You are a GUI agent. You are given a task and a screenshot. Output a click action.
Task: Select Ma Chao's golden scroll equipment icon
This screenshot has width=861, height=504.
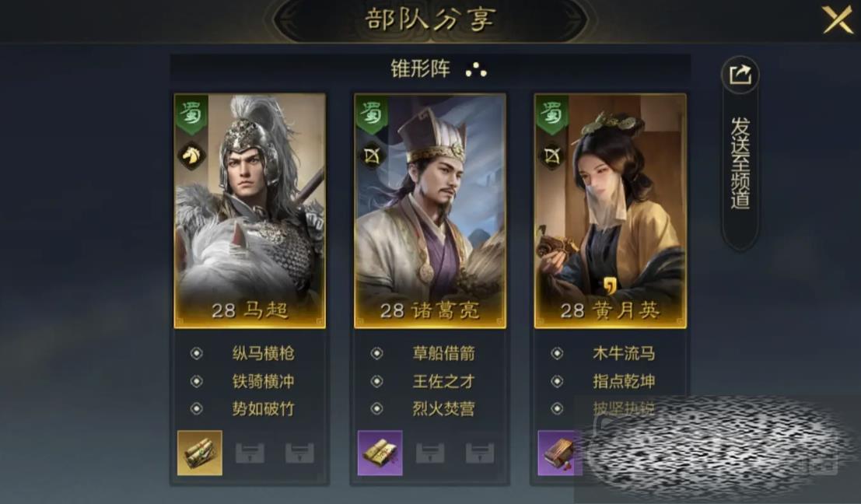coord(200,453)
